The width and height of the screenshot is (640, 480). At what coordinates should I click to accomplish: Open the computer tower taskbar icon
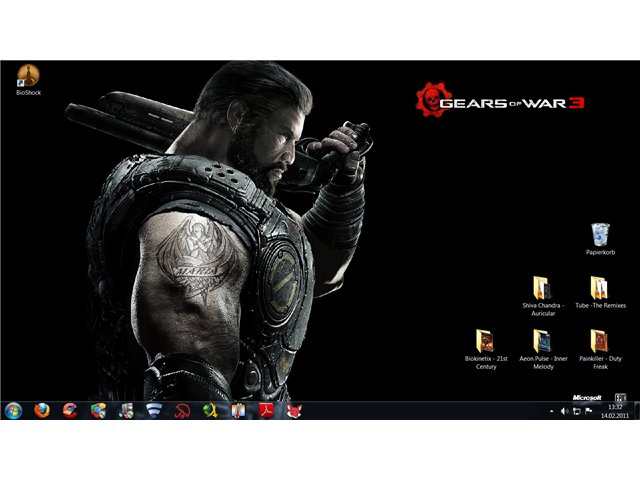click(x=126, y=411)
